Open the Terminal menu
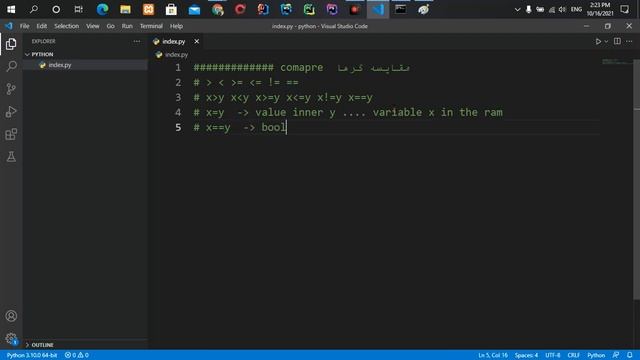This screenshot has width=640, height=360. (x=151, y=26)
